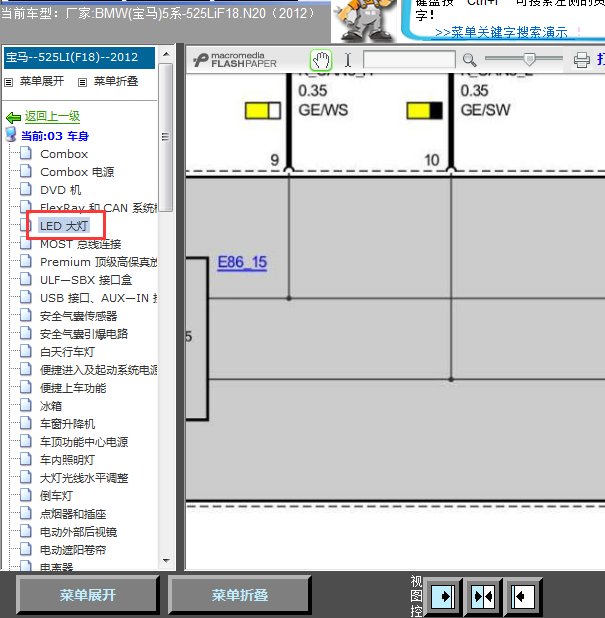Open the 电动遮阳卷帘 tree item
605x618 pixels.
(73, 550)
